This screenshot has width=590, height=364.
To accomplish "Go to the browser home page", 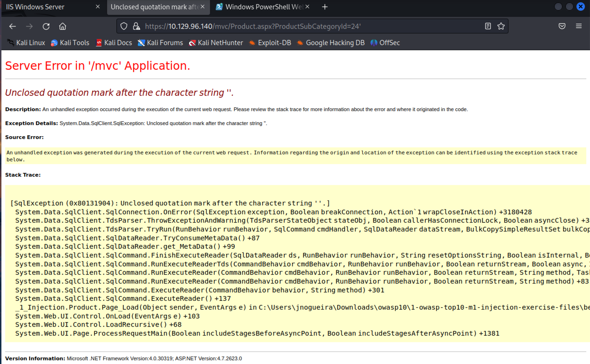I will 63,26.
